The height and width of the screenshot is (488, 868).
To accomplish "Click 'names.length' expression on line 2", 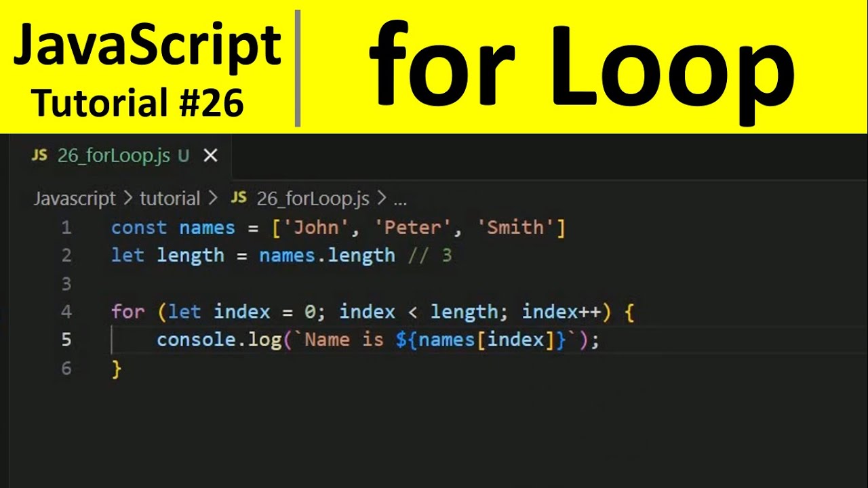I will (x=328, y=256).
